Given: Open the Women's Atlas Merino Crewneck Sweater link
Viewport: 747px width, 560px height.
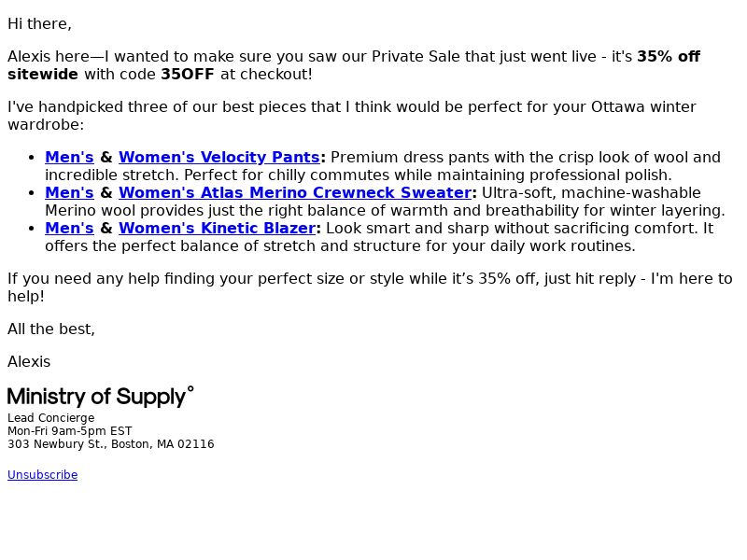Looking at the screenshot, I should click(x=295, y=192).
